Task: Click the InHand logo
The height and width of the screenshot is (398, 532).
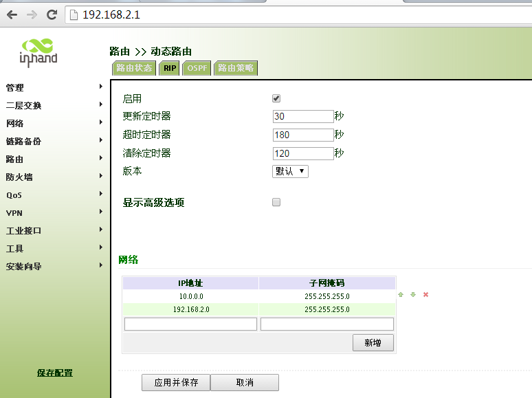Action: [38, 52]
